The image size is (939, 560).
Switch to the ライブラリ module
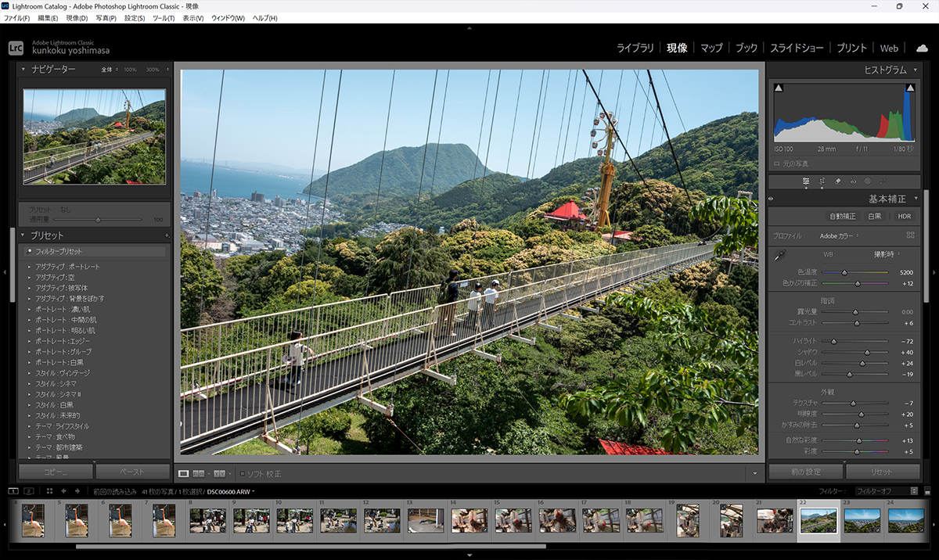click(635, 48)
